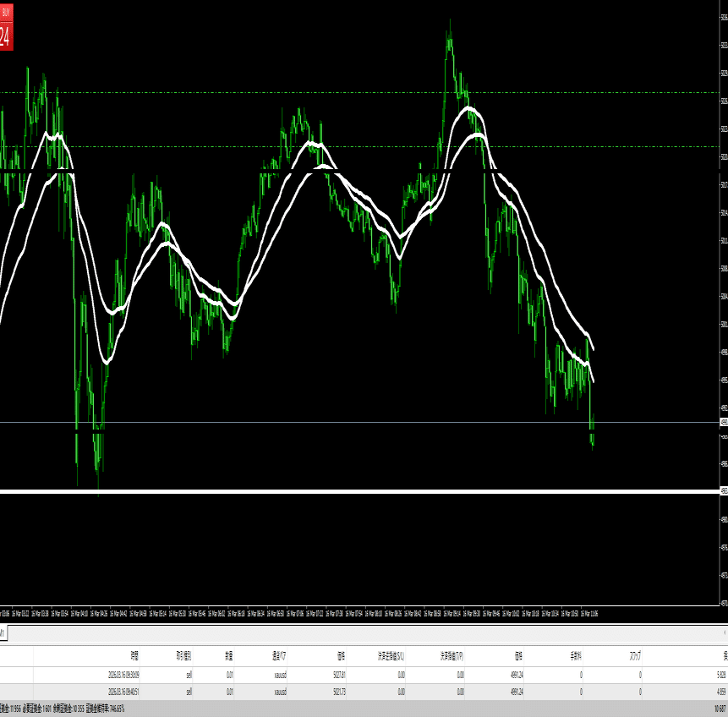The height and width of the screenshot is (728, 728).
Task: Click the S/L value 0.00 in the 5027.61 row
Action: pos(401,675)
